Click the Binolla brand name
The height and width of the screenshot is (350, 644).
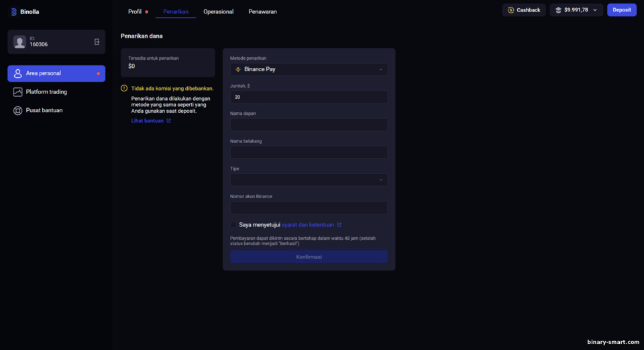(x=30, y=12)
